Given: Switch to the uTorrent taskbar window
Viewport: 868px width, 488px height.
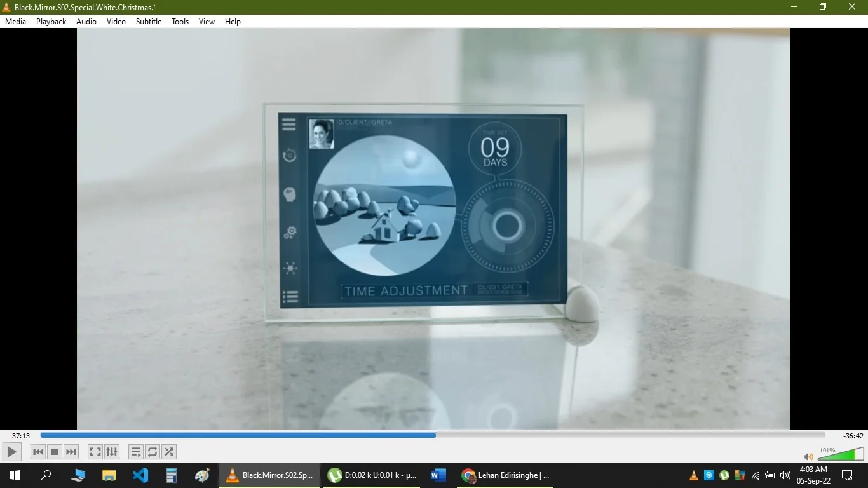Looking at the screenshot, I should pyautogui.click(x=372, y=475).
